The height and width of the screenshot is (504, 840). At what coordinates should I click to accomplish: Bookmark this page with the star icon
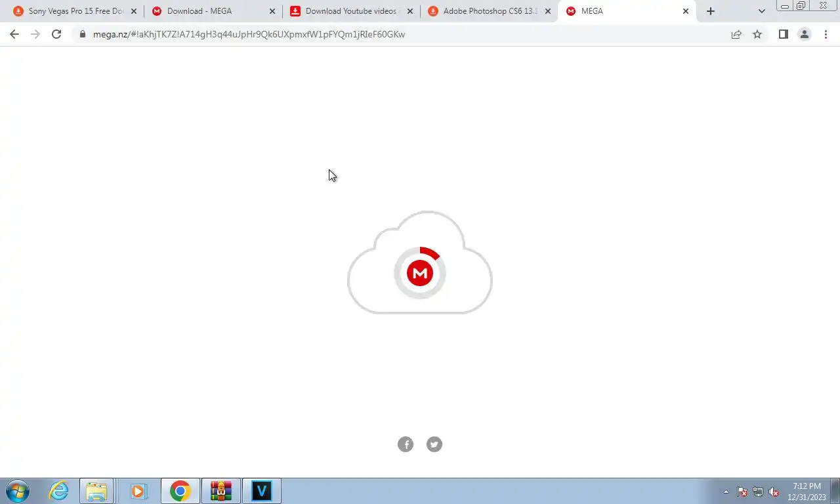point(757,34)
